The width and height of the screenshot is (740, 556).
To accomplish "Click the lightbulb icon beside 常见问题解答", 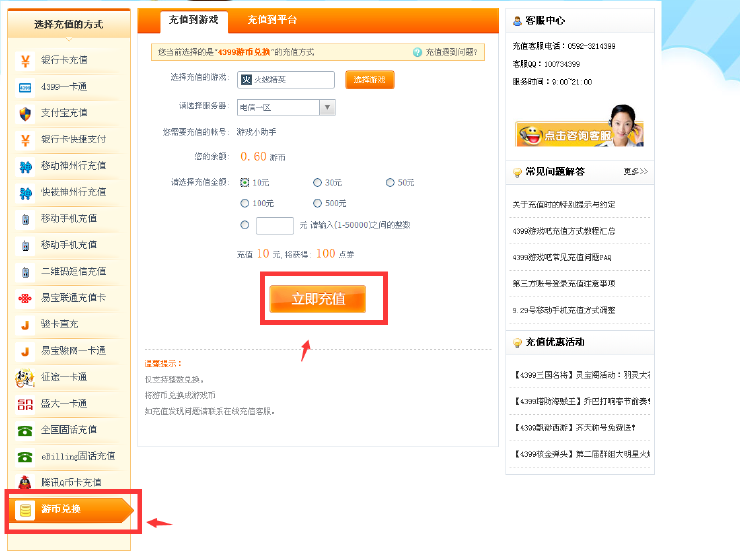I will (517, 172).
